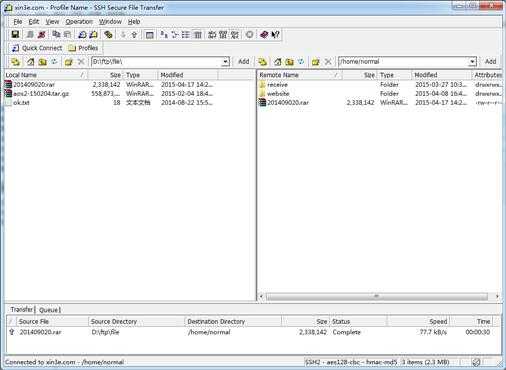Open the Help menu
506x370 pixels.
pyautogui.click(x=134, y=22)
